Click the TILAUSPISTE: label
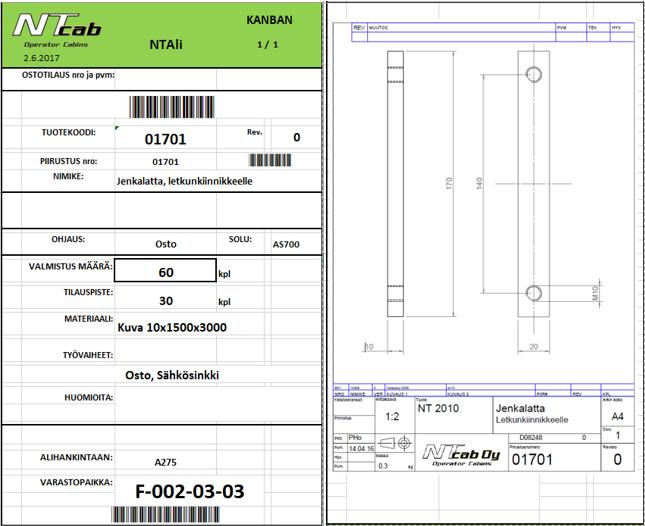645x526 pixels. tap(88, 292)
